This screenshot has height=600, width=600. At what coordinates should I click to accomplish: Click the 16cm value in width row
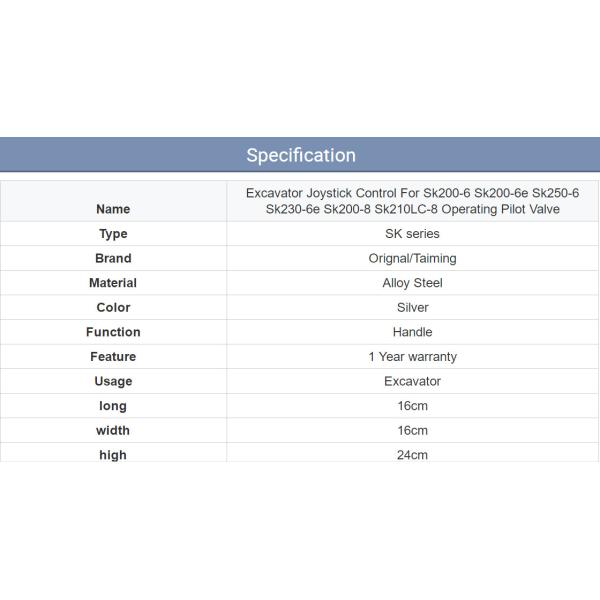click(x=412, y=430)
